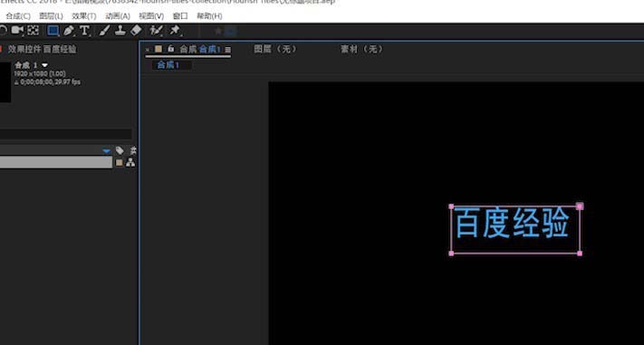This screenshot has height=345, width=644.
Task: Click the blue sort arrow in project column header
Action: tap(106, 151)
